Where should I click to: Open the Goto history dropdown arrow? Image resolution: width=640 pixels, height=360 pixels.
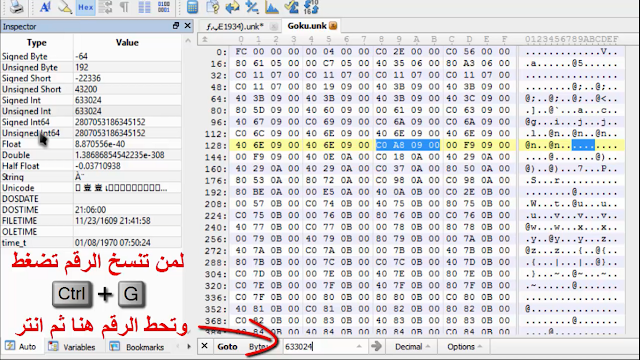pos(359,347)
